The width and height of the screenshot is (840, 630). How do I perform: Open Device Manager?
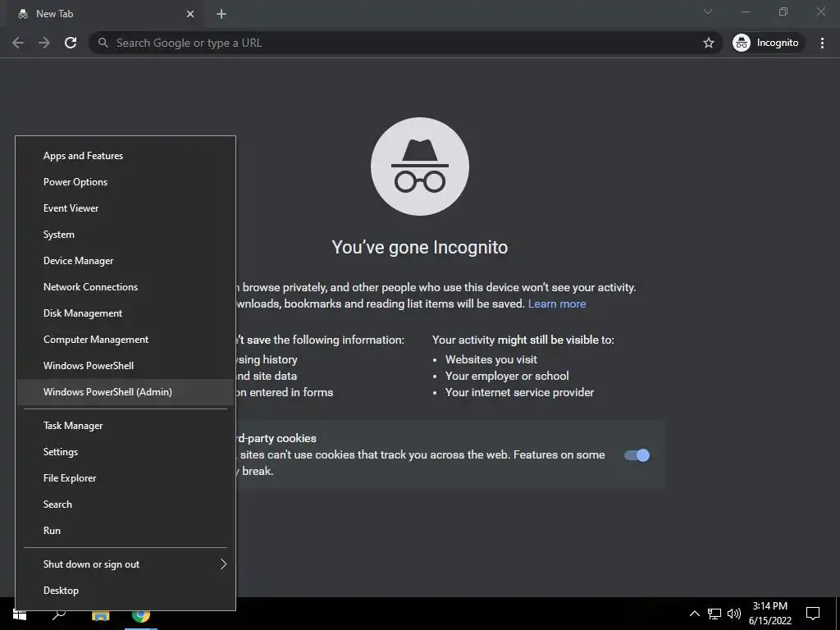click(x=126, y=261)
